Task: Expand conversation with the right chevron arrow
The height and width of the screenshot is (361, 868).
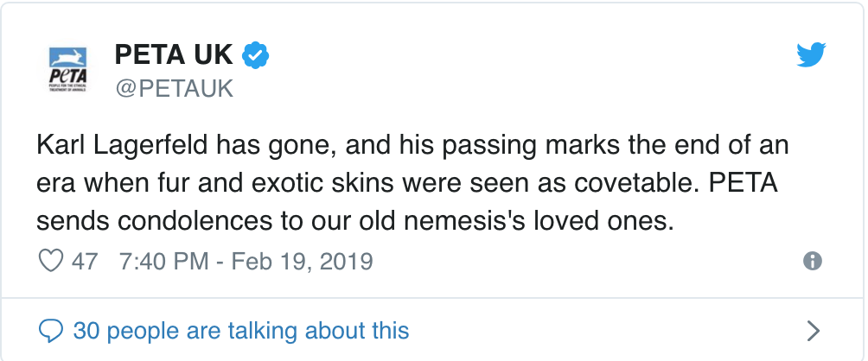Action: pyautogui.click(x=813, y=331)
